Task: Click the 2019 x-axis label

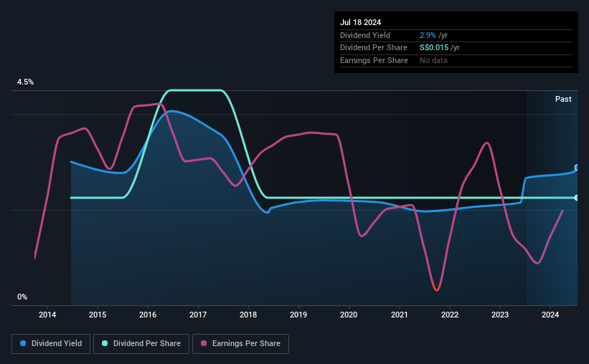Action: tap(298, 315)
